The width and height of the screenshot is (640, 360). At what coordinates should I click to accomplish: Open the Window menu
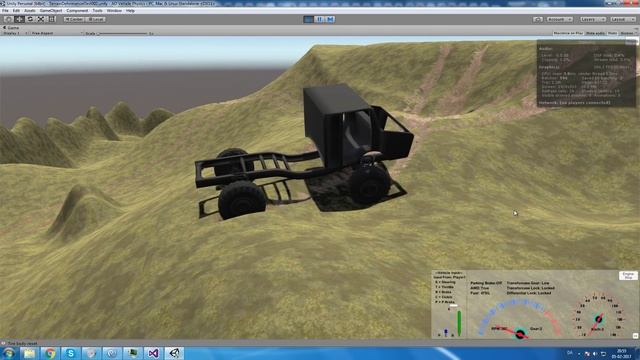(x=114, y=11)
